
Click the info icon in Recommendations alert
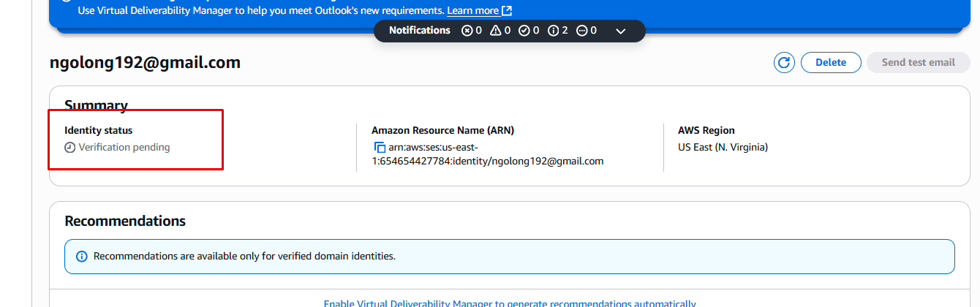81,257
